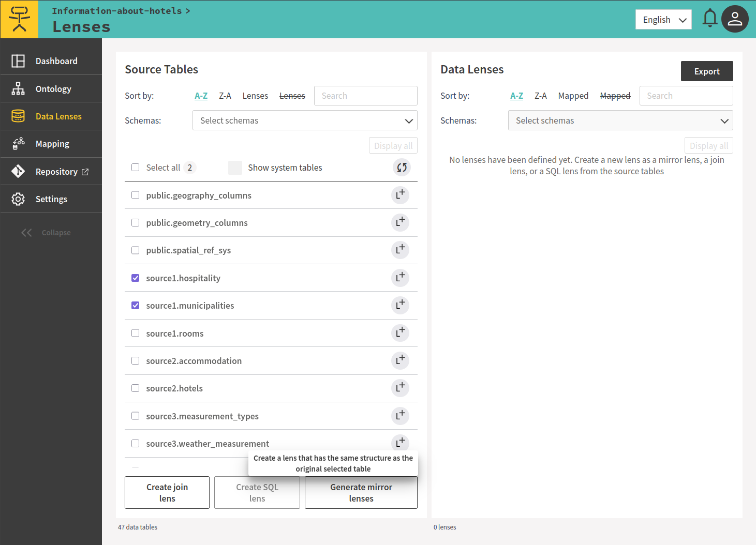Open the English language dropdown
The image size is (756, 545).
click(663, 20)
